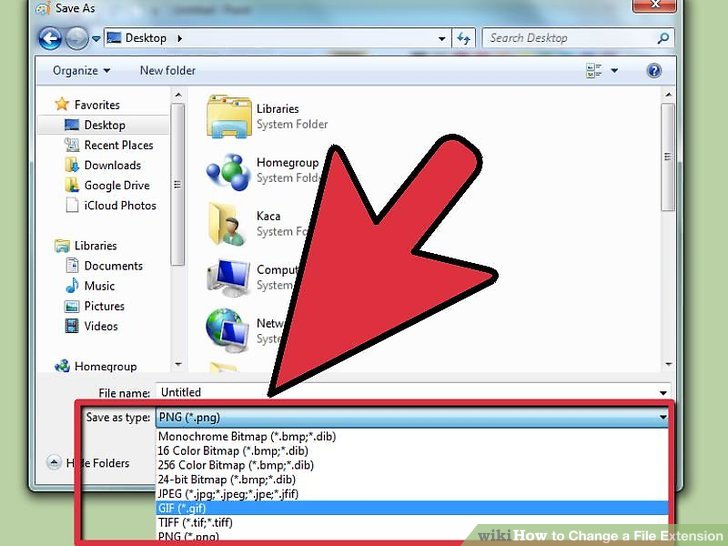Click the Documents icon in sidebar

click(72, 266)
